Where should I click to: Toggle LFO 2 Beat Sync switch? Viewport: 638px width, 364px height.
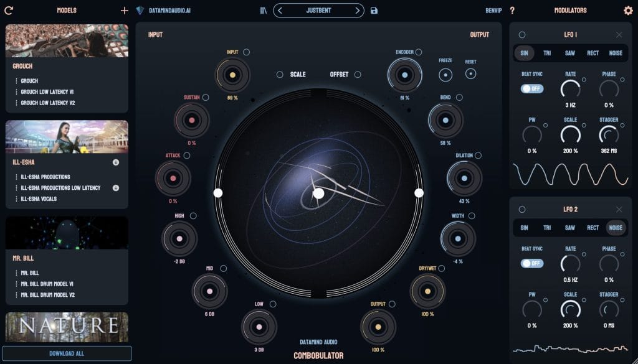(x=532, y=263)
